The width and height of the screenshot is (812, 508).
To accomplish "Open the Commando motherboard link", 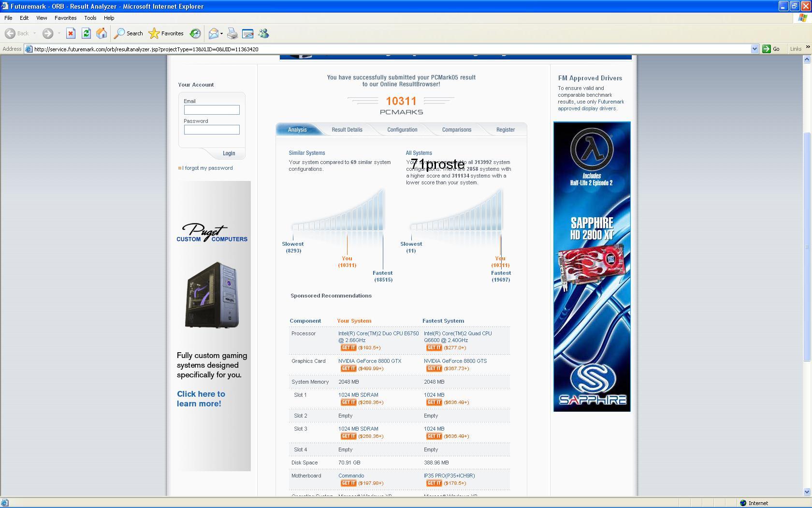I will click(x=351, y=476).
